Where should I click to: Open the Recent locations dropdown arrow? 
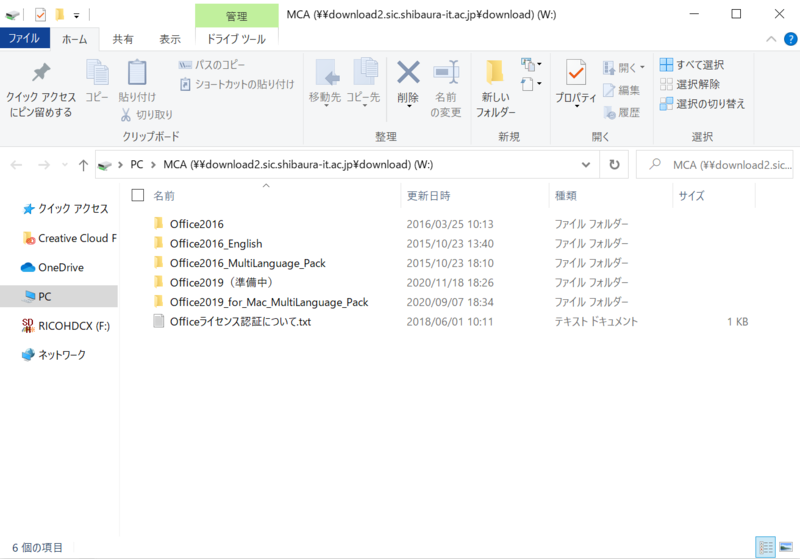pyautogui.click(x=64, y=165)
